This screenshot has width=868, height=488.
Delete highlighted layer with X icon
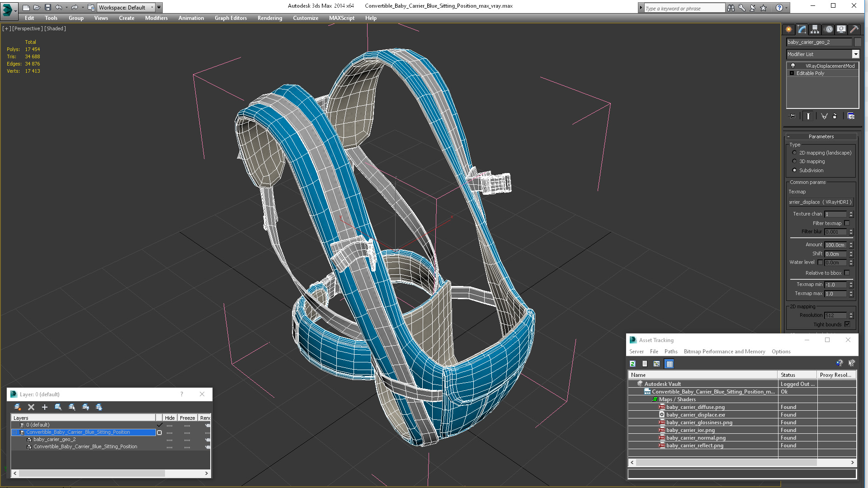click(31, 407)
